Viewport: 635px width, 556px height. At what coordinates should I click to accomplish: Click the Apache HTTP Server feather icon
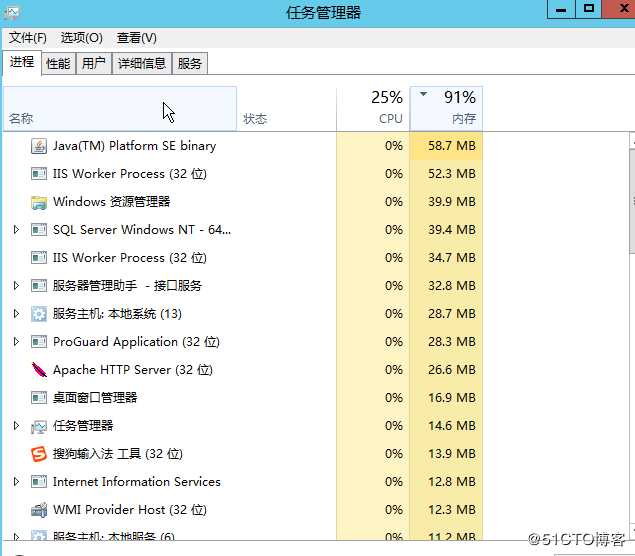point(39,370)
